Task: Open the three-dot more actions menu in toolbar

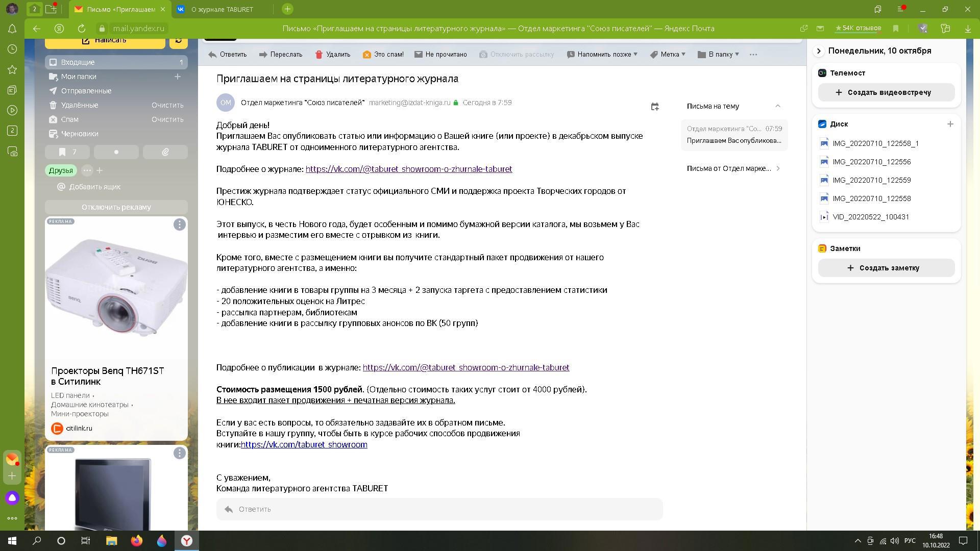Action: 753,55
